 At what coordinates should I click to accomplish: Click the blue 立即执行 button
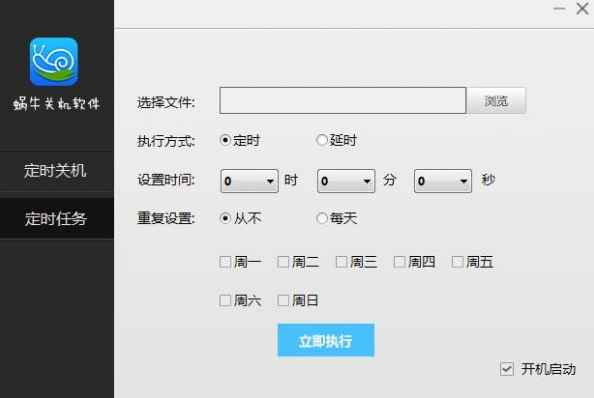click(x=326, y=340)
